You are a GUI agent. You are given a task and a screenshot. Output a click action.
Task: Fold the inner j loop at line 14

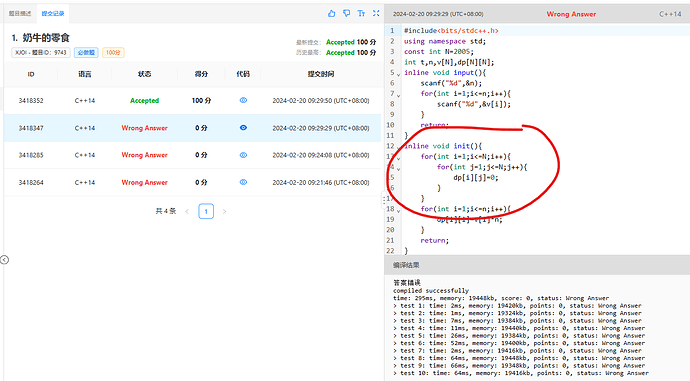coord(399,168)
